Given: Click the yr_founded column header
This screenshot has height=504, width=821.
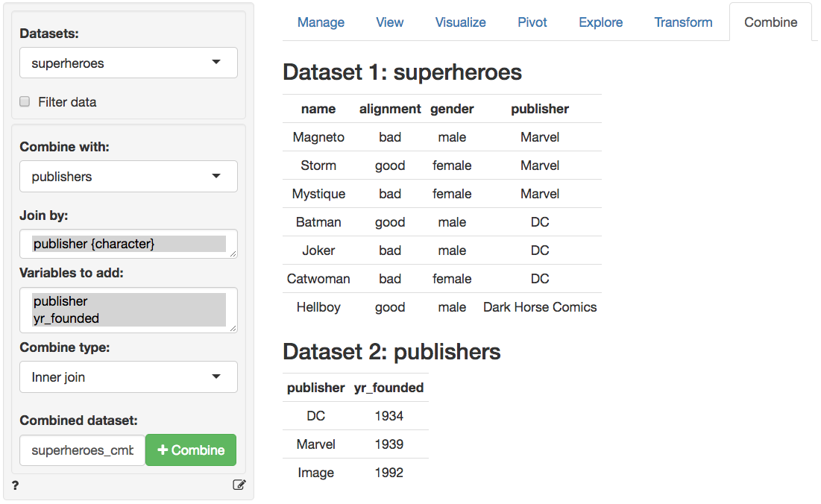Looking at the screenshot, I should 389,388.
